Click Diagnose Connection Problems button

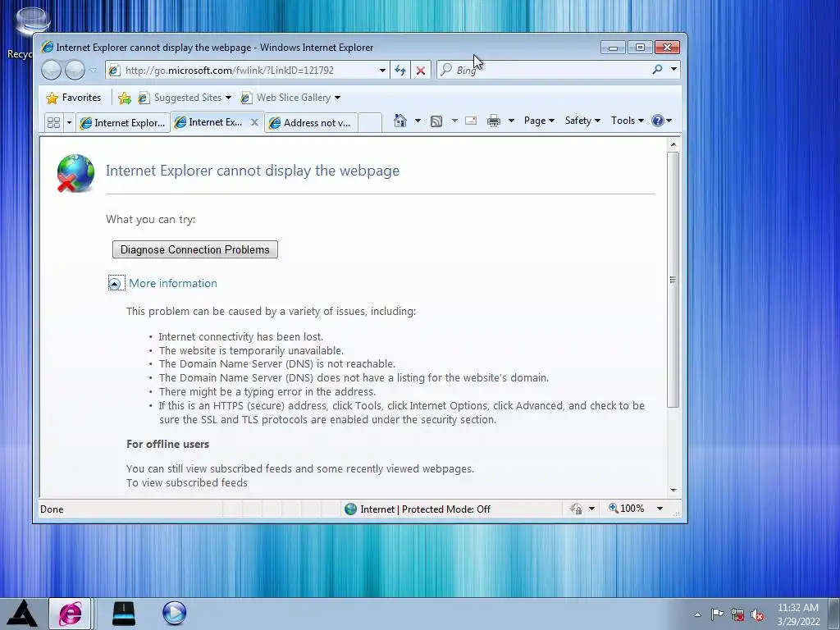[x=195, y=249]
